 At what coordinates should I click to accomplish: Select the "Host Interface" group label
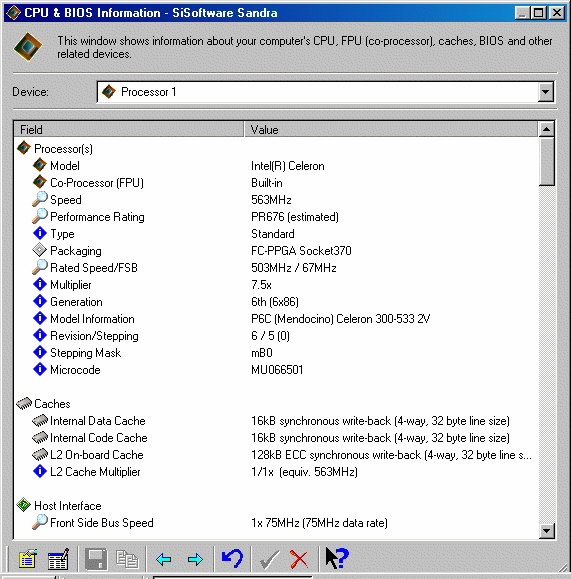68,506
